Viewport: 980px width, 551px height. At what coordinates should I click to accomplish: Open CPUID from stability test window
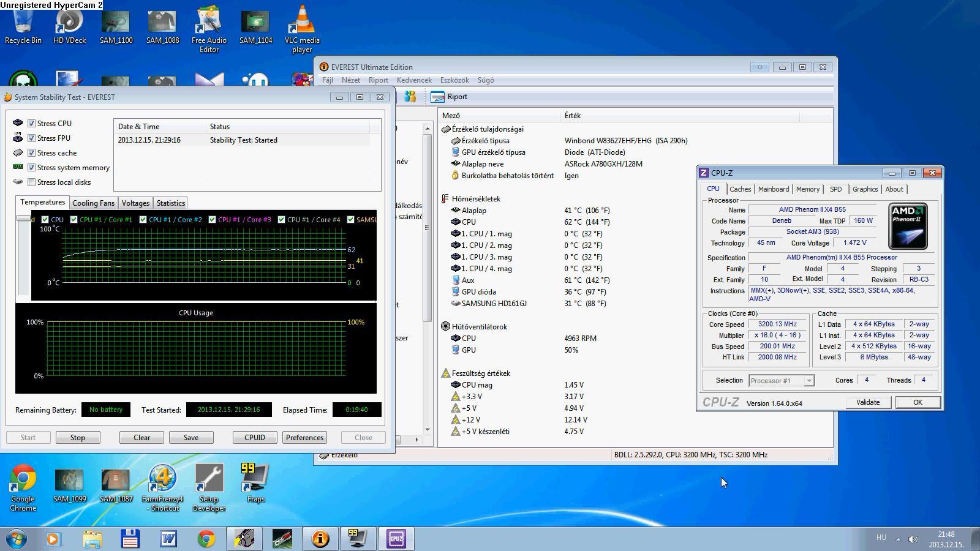pos(255,438)
